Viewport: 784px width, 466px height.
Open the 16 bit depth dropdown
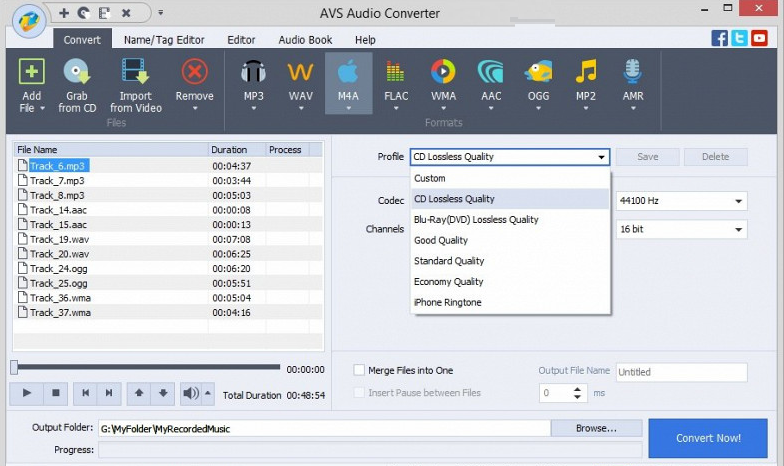682,229
